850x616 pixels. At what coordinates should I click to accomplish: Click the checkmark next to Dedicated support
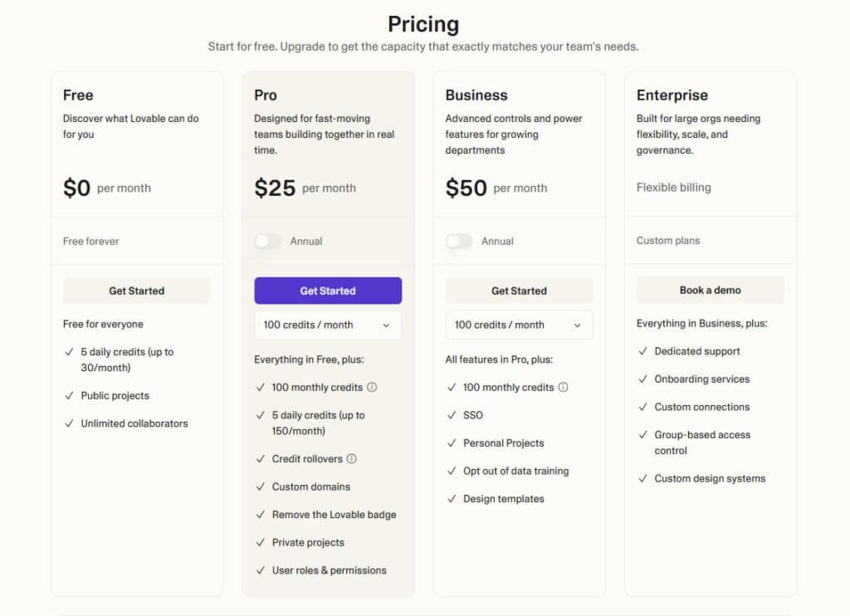coord(642,352)
